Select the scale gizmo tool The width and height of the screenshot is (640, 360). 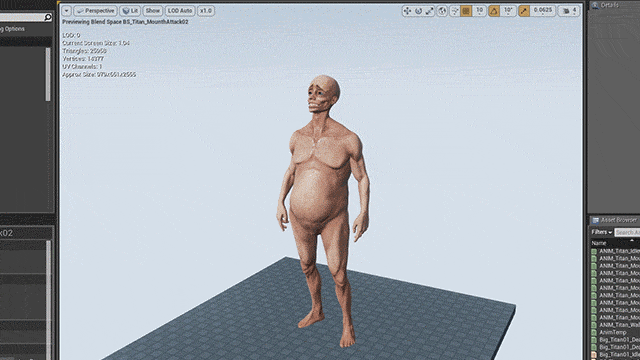click(x=429, y=11)
